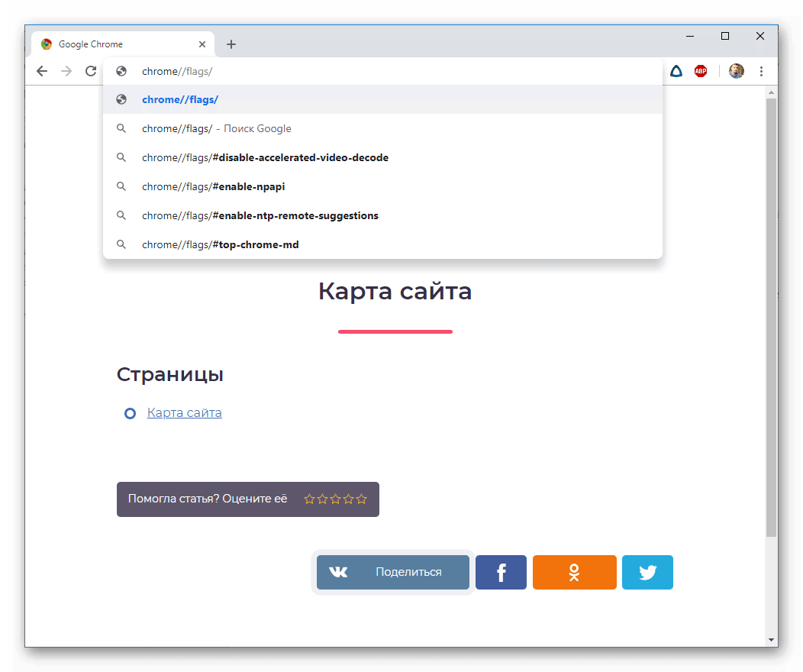
Task: Select the Google Chrome tab
Action: pos(123,44)
